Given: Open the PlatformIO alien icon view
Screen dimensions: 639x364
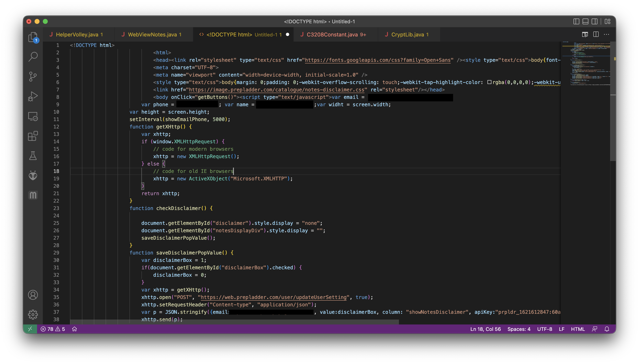Looking at the screenshot, I should tap(33, 175).
